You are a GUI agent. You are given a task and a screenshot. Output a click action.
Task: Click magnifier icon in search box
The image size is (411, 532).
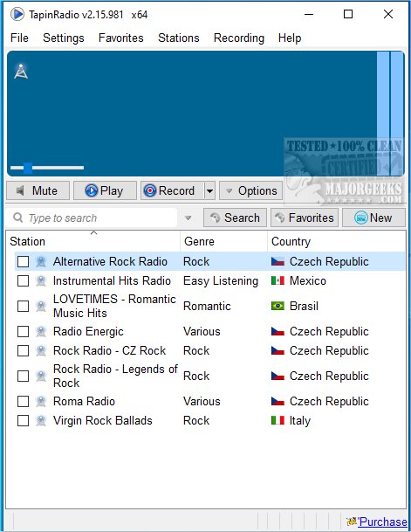[x=17, y=218]
